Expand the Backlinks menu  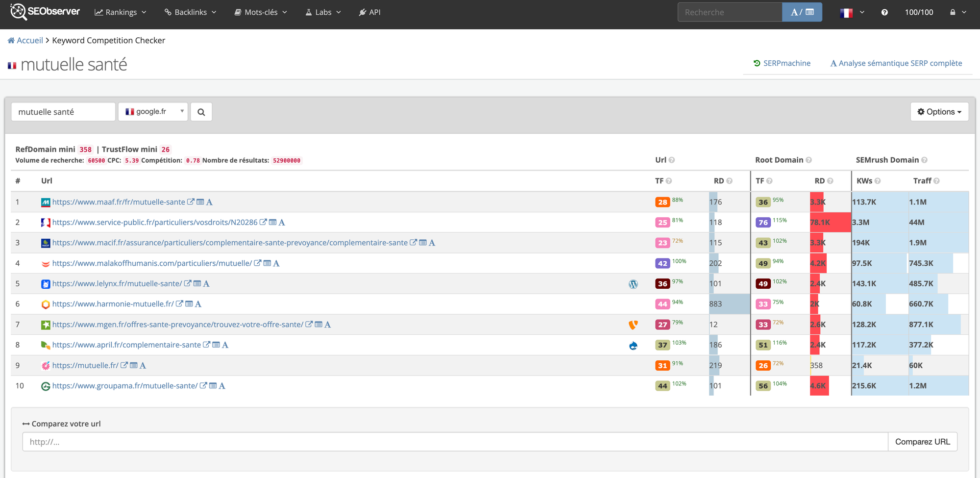point(191,12)
